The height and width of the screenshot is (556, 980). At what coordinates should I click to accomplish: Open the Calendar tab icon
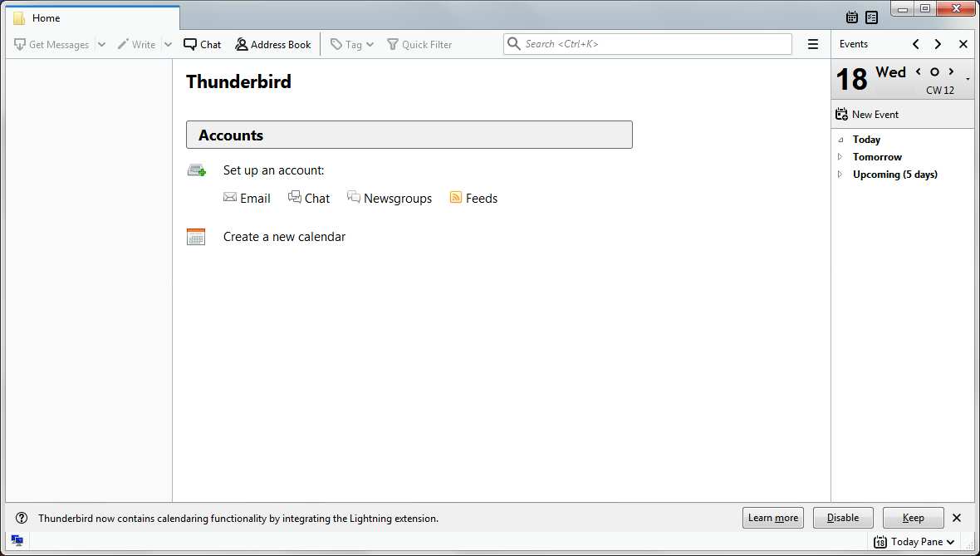tap(852, 17)
